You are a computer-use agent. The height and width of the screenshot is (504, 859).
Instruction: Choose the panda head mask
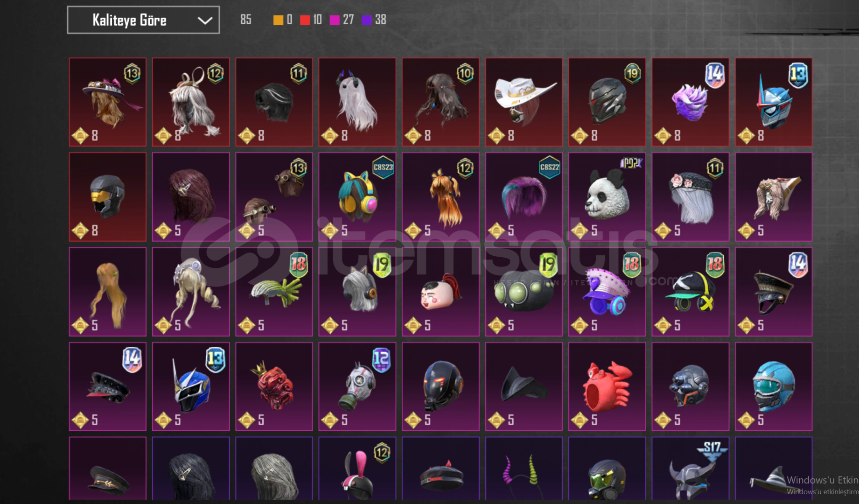click(x=607, y=197)
